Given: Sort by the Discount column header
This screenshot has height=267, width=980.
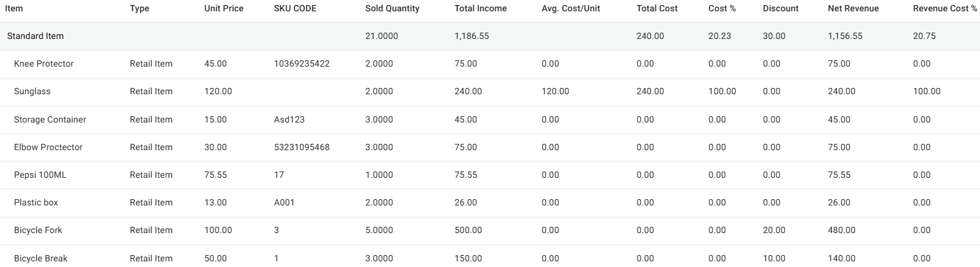Looking at the screenshot, I should coord(780,9).
